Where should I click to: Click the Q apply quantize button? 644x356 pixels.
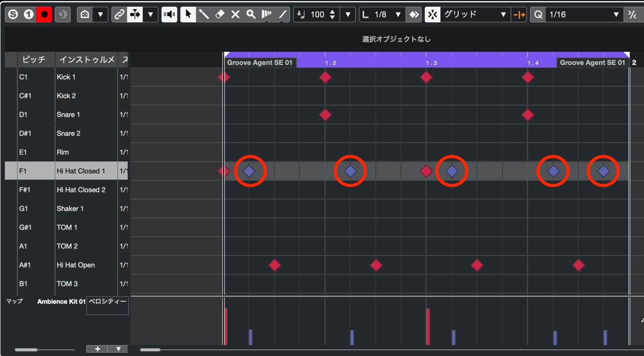click(538, 14)
